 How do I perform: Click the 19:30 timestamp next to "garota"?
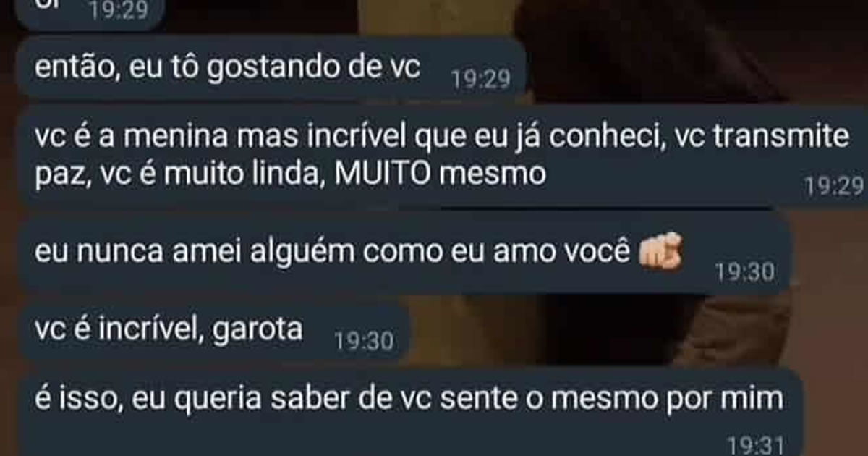tap(364, 342)
